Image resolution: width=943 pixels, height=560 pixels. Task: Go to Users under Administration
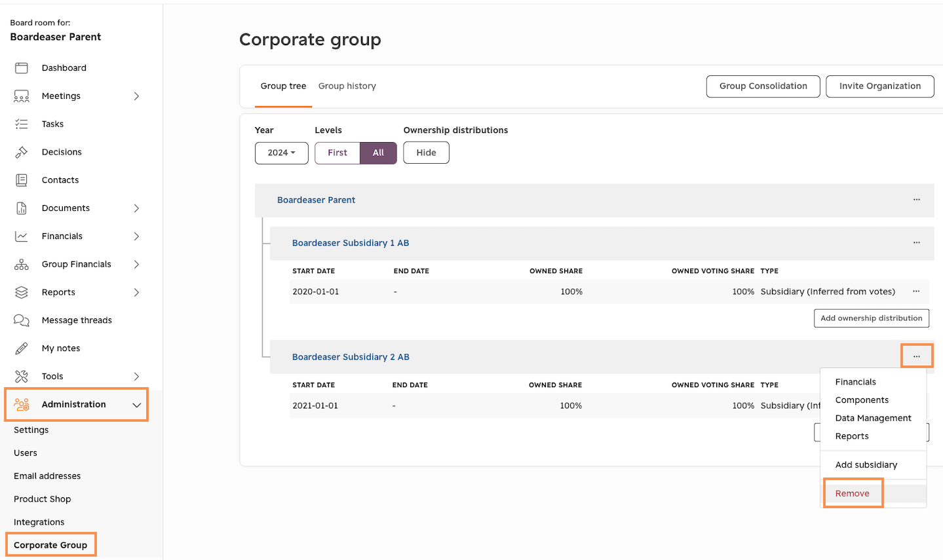[26, 453]
